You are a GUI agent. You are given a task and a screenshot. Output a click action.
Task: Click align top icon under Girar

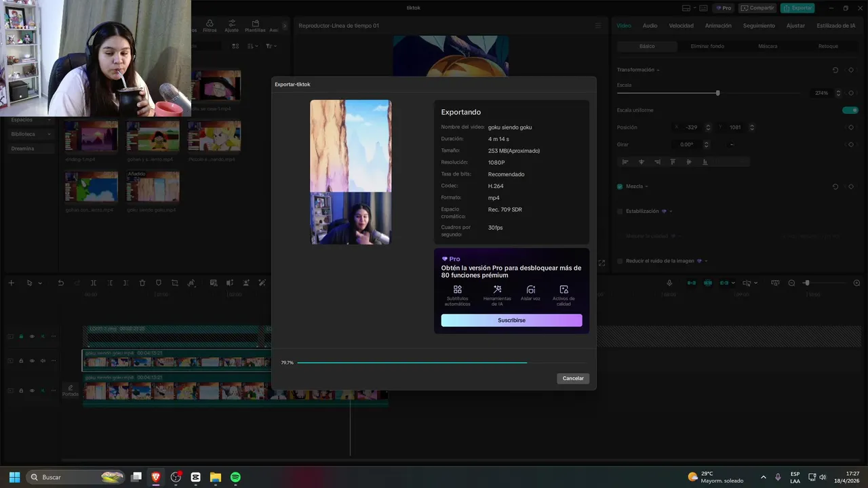(x=673, y=162)
